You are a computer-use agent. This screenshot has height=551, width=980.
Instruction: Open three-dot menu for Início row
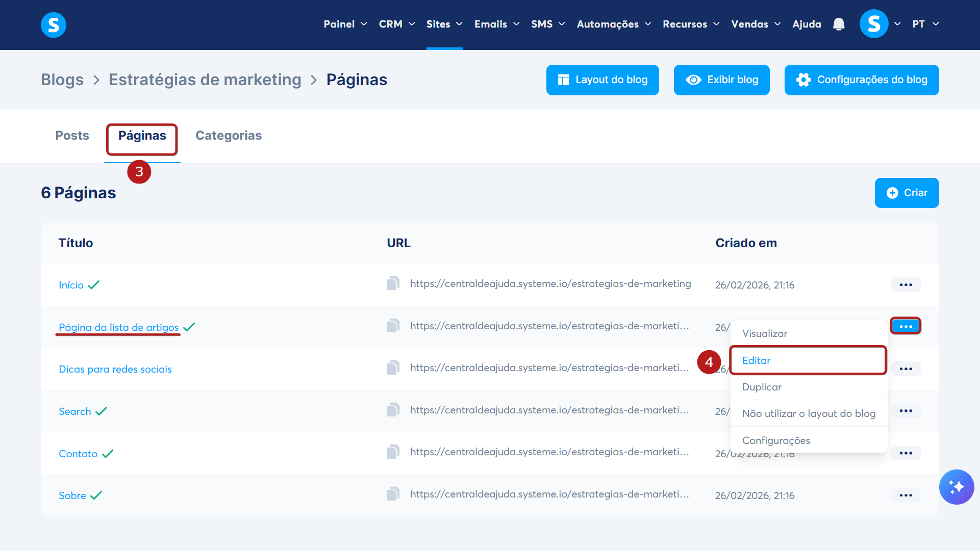(906, 284)
